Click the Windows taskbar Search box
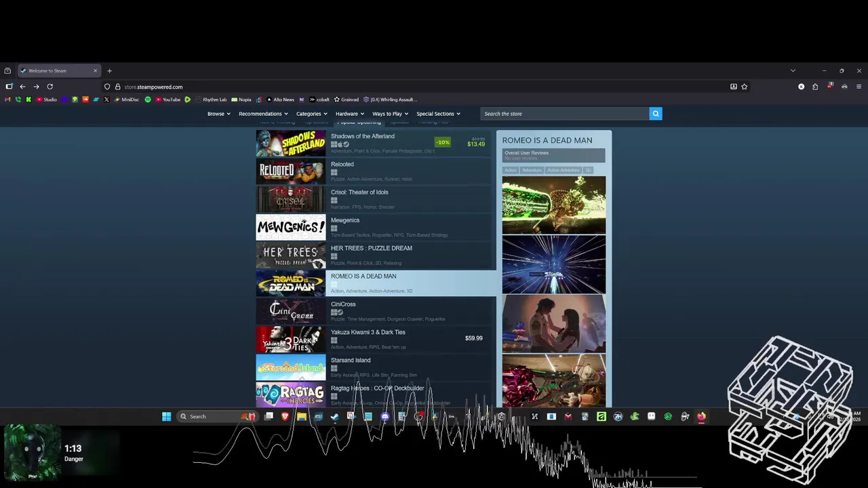The image size is (868, 488). 217,416
